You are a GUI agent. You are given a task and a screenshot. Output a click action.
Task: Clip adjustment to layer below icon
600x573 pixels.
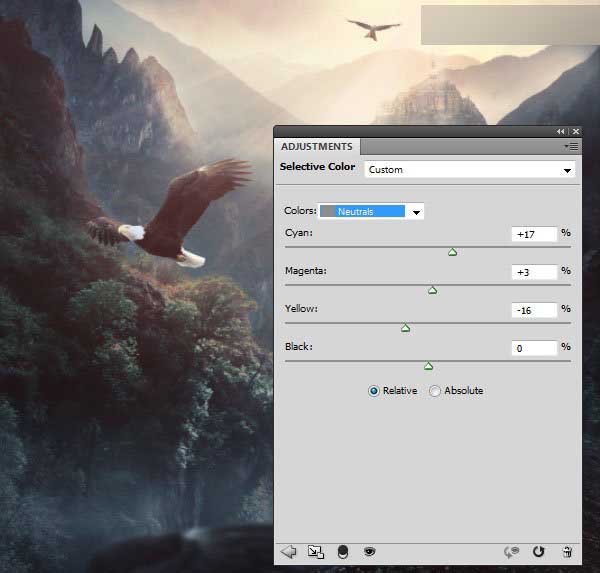pyautogui.click(x=343, y=552)
